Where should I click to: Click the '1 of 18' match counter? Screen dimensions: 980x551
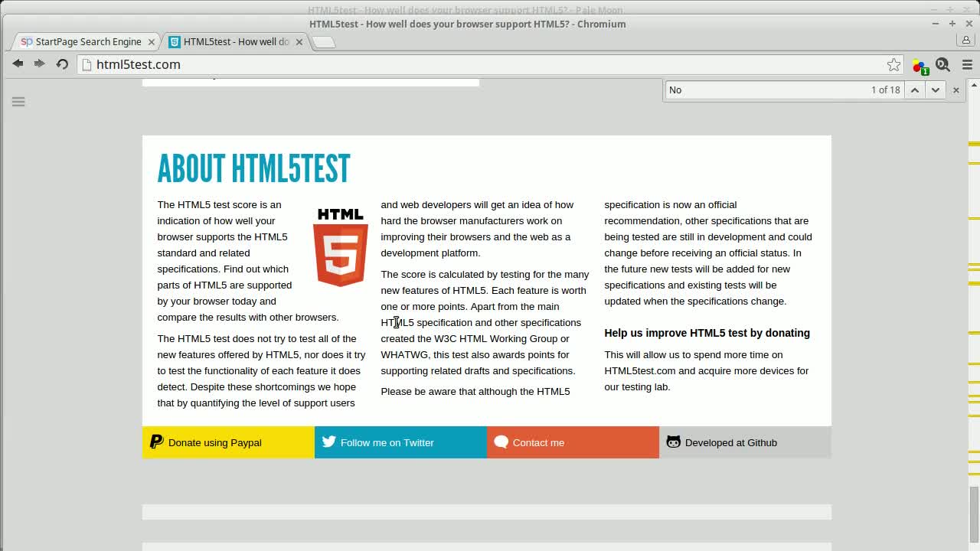[885, 90]
